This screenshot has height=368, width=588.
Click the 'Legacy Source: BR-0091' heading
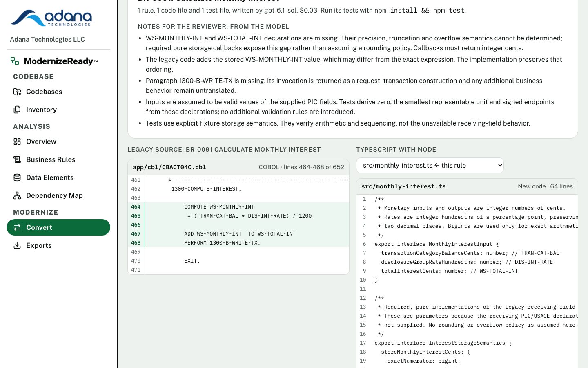tap(224, 150)
